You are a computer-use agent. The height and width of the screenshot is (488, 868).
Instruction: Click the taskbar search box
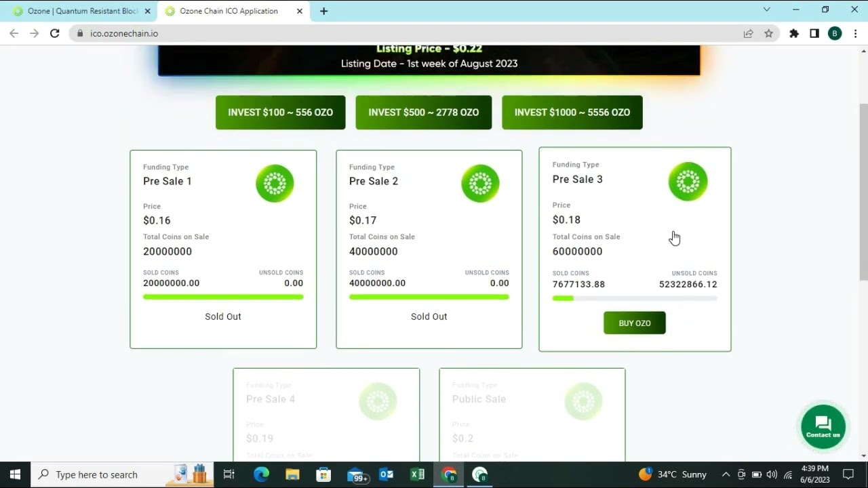click(x=122, y=474)
